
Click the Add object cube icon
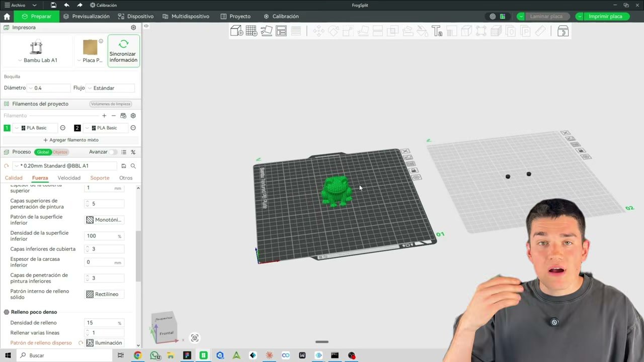[236, 31]
